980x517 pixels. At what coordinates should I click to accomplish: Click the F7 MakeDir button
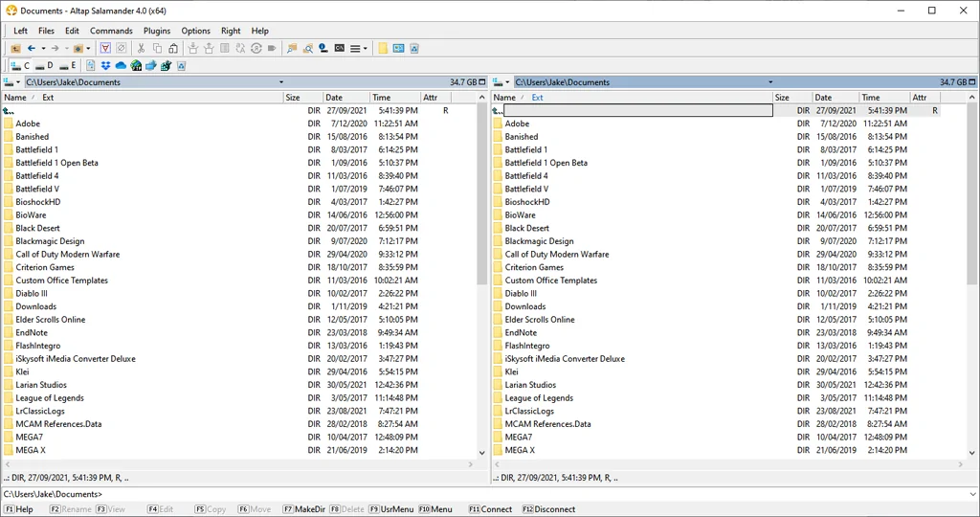click(303, 509)
